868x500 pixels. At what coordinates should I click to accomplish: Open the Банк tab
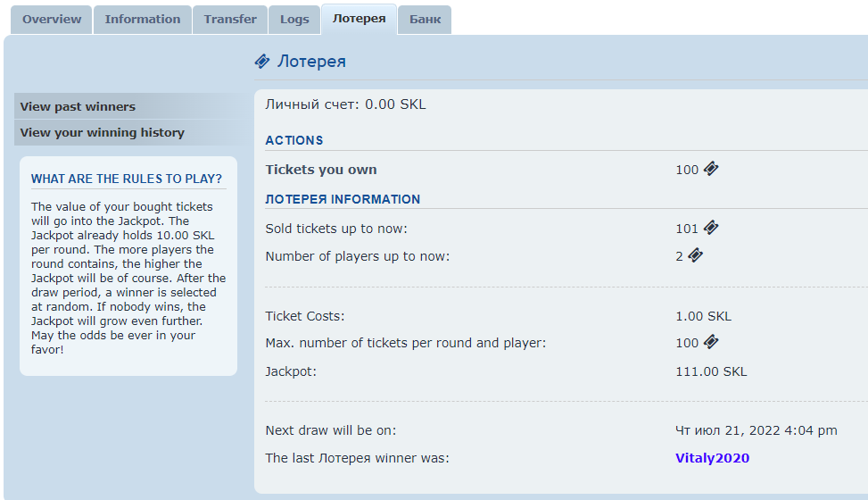(425, 19)
